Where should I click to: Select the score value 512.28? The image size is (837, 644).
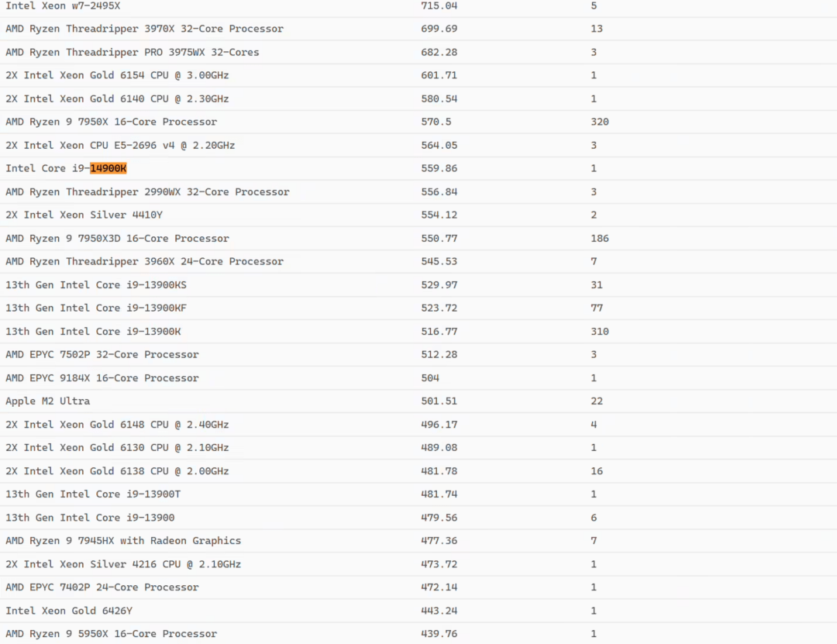[x=439, y=355]
